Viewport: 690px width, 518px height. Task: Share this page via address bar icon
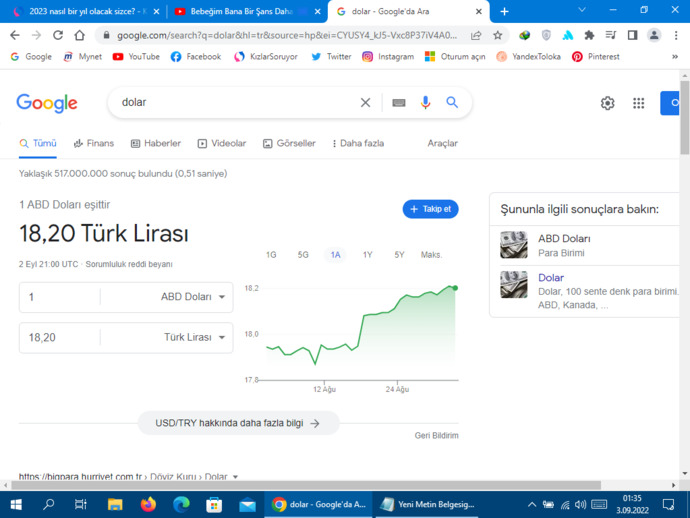pyautogui.click(x=476, y=35)
